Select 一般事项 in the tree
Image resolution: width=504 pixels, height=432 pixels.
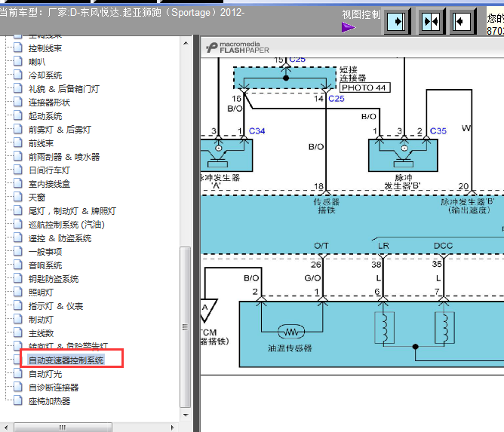pyautogui.click(x=45, y=252)
